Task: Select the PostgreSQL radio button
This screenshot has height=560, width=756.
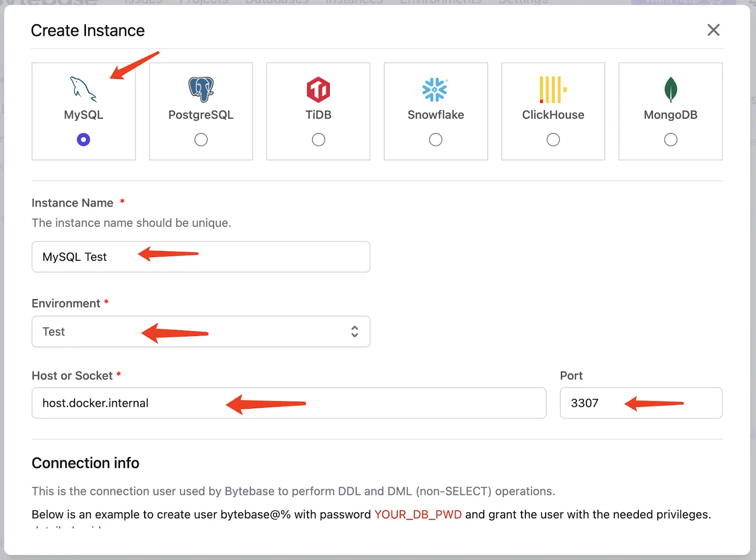Action: point(201,140)
